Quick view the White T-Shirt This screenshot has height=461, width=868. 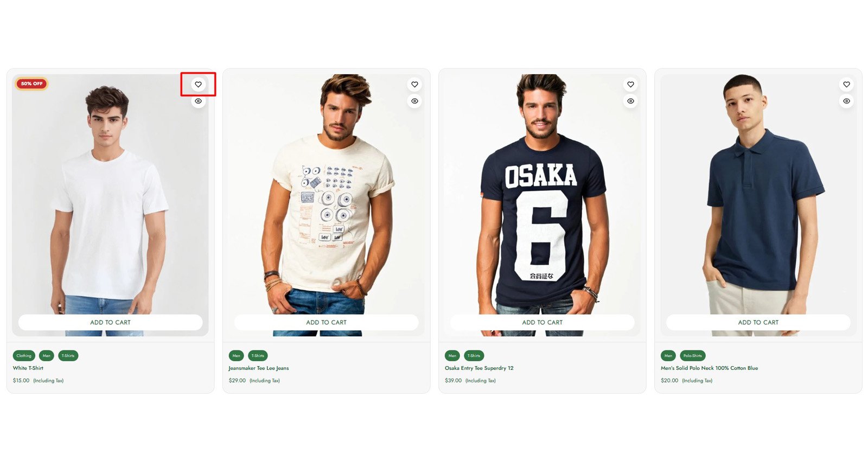point(198,101)
